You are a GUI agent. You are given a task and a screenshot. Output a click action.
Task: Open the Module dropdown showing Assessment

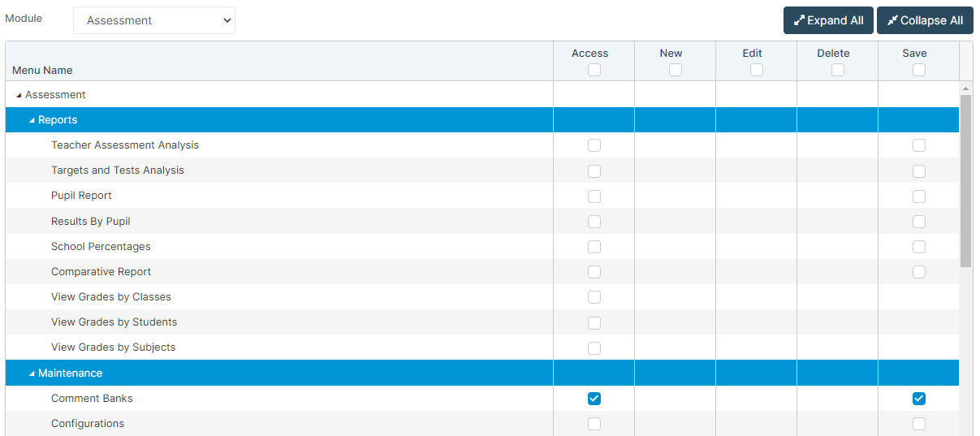click(x=154, y=20)
